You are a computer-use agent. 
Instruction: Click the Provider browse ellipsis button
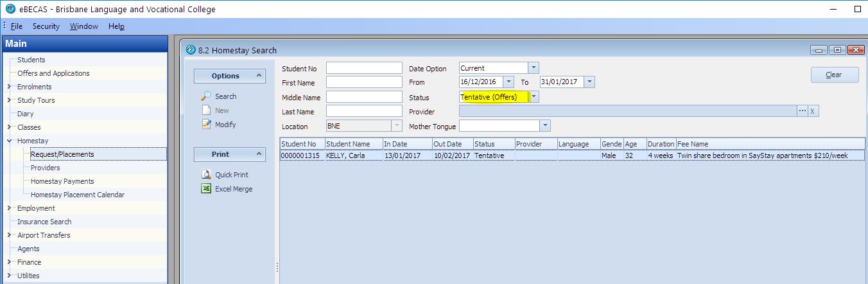(x=802, y=111)
